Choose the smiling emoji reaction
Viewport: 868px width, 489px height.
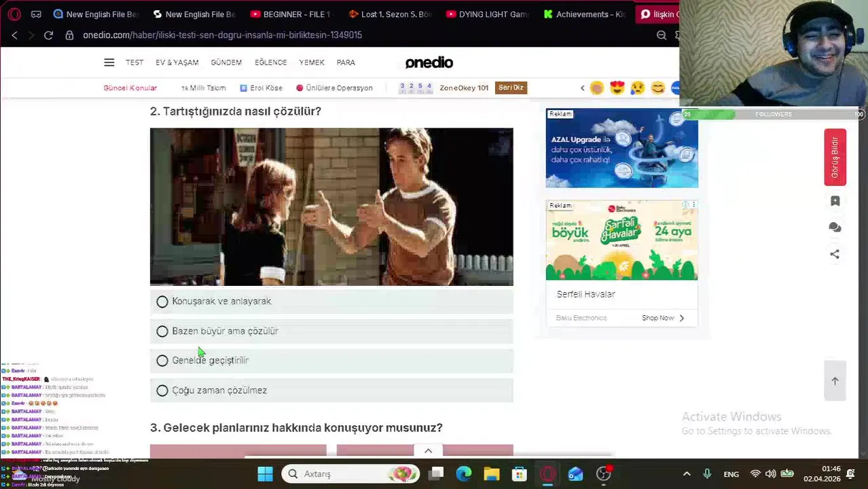657,88
